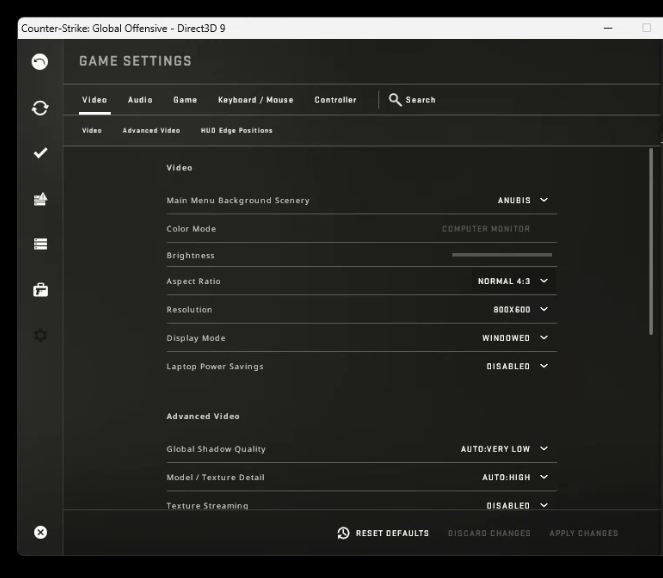663x578 pixels.
Task: Maximize the Counter-Strike window
Action: tap(647, 28)
